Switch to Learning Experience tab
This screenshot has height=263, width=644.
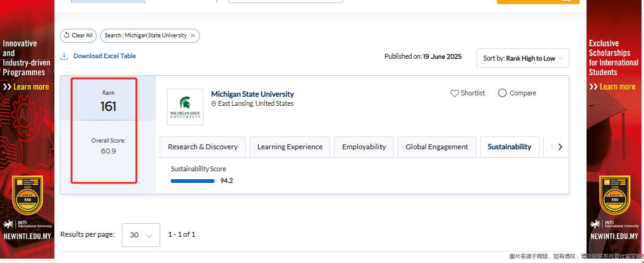(290, 147)
